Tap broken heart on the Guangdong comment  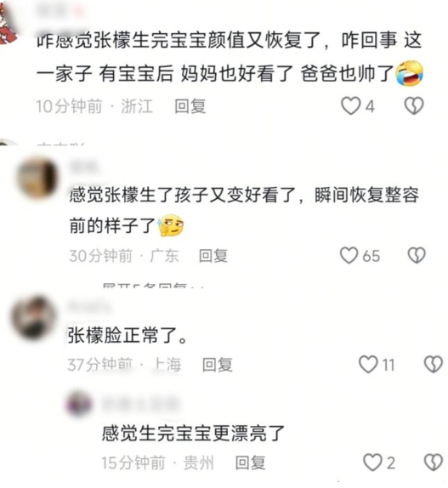pyautogui.click(x=417, y=256)
